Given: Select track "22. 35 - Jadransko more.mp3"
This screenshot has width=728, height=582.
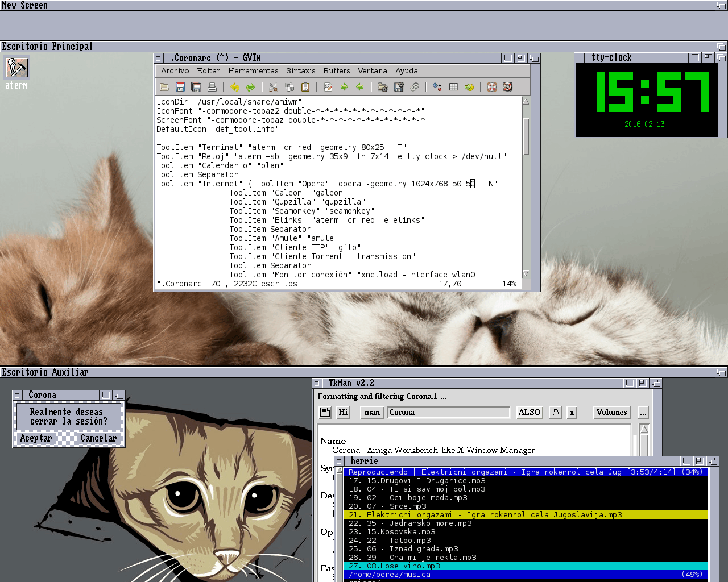Looking at the screenshot, I should pyautogui.click(x=526, y=523).
